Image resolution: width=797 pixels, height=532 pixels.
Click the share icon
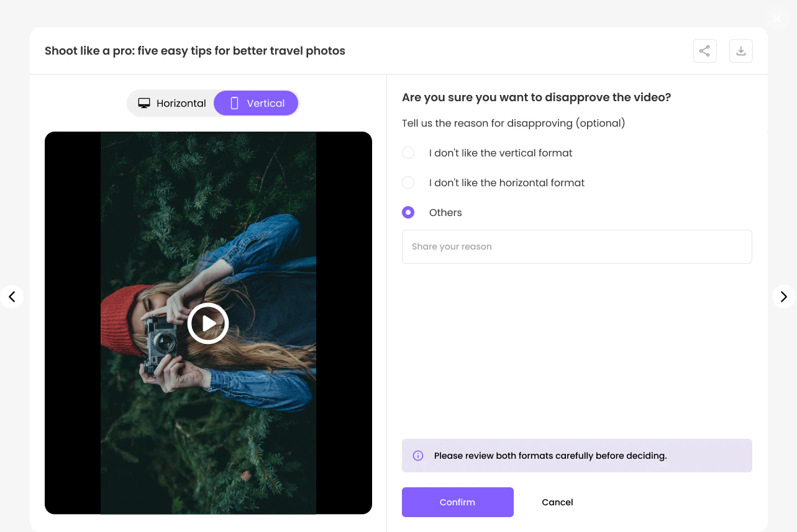click(x=704, y=51)
